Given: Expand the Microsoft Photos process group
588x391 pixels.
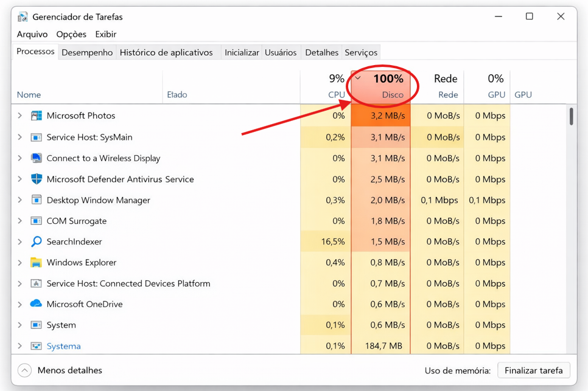Looking at the screenshot, I should [20, 116].
